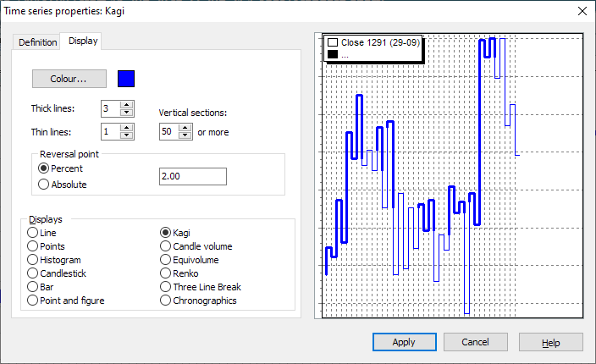
Task: Decrease Thick lines value with down arrow
Action: coord(127,113)
